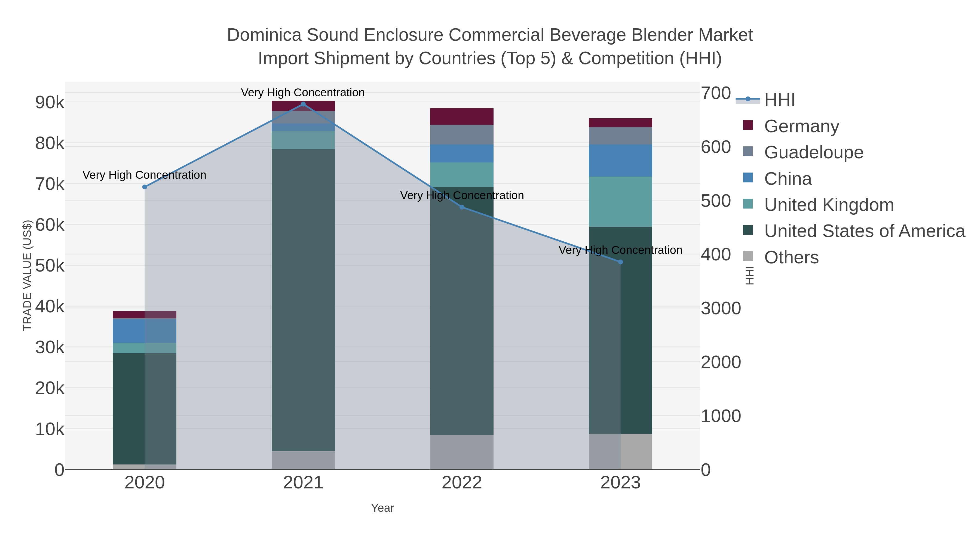
Task: Click the 50k left axis tick label
Action: pos(50,266)
